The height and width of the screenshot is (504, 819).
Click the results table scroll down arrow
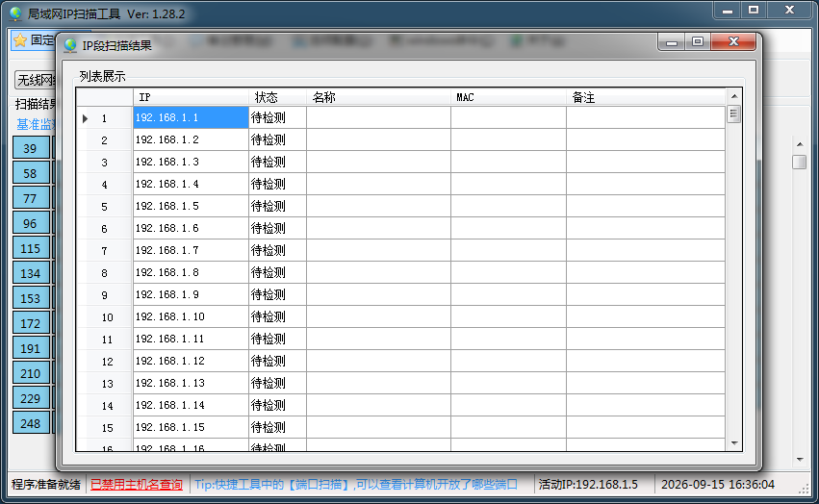(734, 442)
